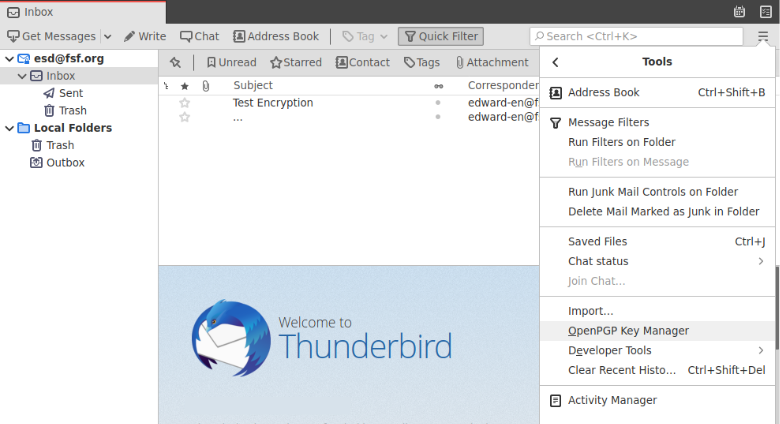780x424 pixels.
Task: Open the Tasks tab icon
Action: pos(766,11)
